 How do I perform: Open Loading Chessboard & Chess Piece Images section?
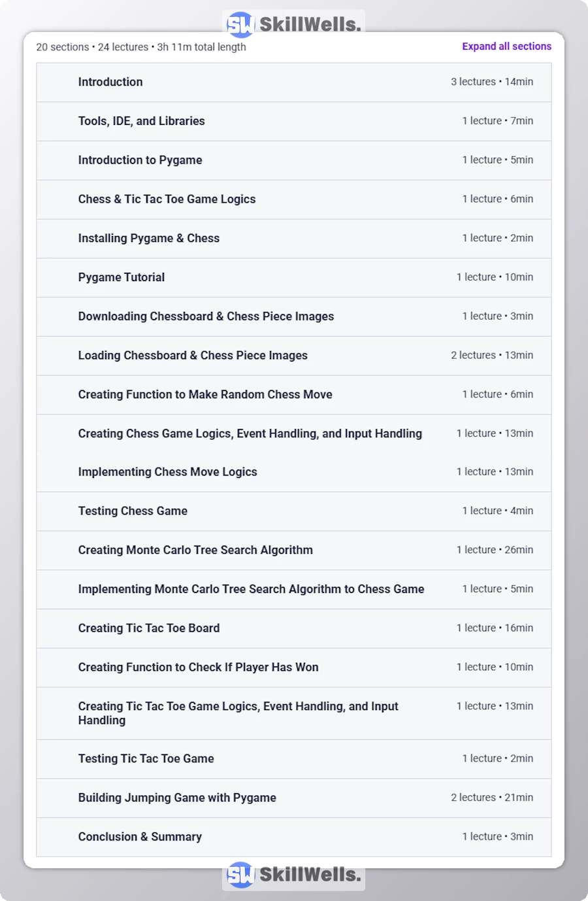(x=193, y=356)
